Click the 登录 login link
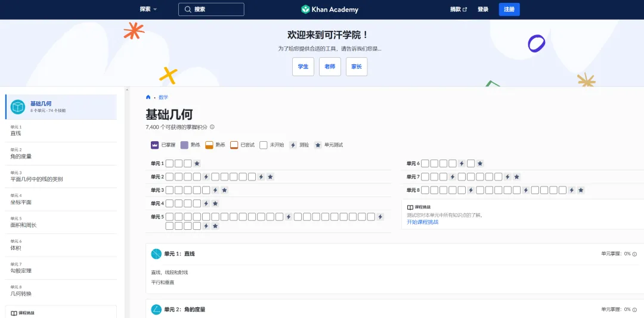This screenshot has height=318, width=644. [483, 10]
